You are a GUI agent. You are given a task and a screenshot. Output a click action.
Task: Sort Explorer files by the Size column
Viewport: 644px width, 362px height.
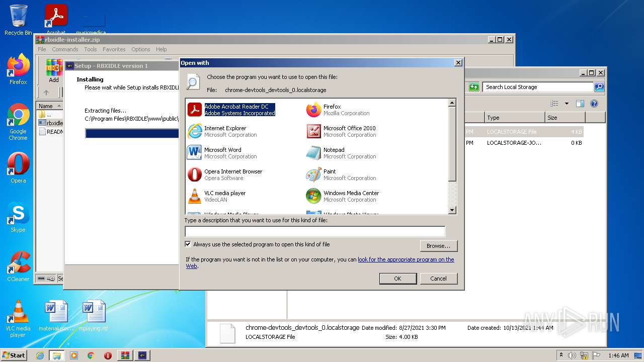point(565,118)
